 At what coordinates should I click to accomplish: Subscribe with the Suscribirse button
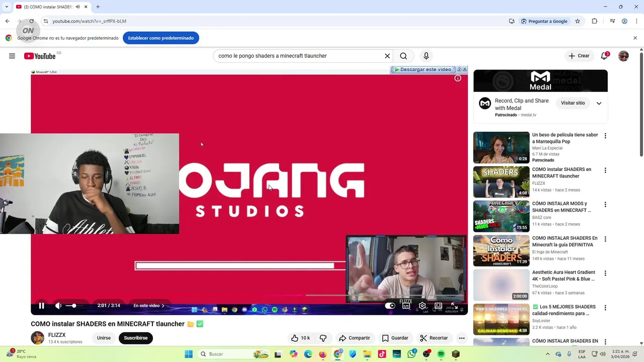click(x=136, y=338)
